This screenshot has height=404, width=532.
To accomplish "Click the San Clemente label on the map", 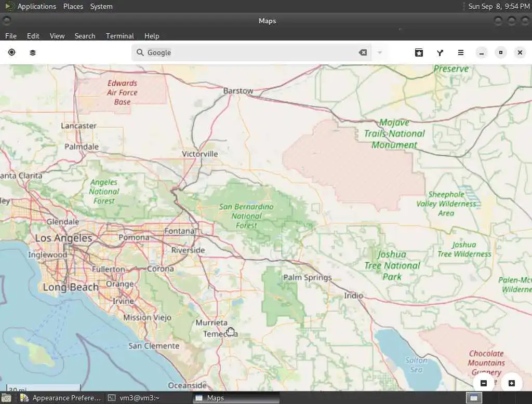I will click(154, 346).
